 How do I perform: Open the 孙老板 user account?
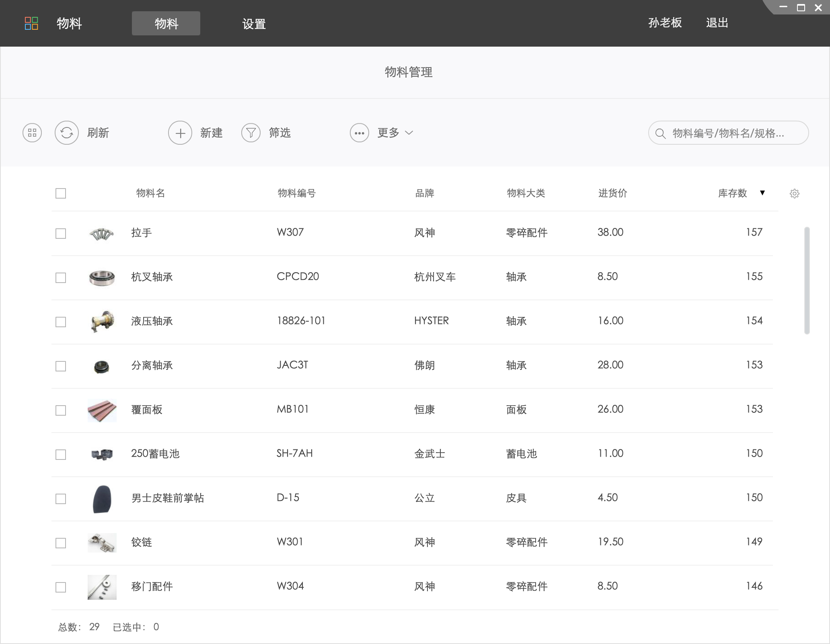665,23
